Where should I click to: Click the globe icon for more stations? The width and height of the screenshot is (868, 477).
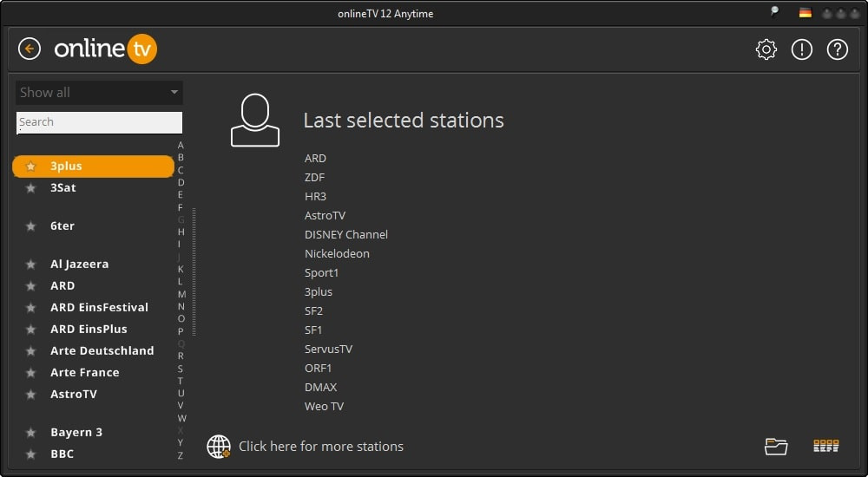(x=219, y=447)
